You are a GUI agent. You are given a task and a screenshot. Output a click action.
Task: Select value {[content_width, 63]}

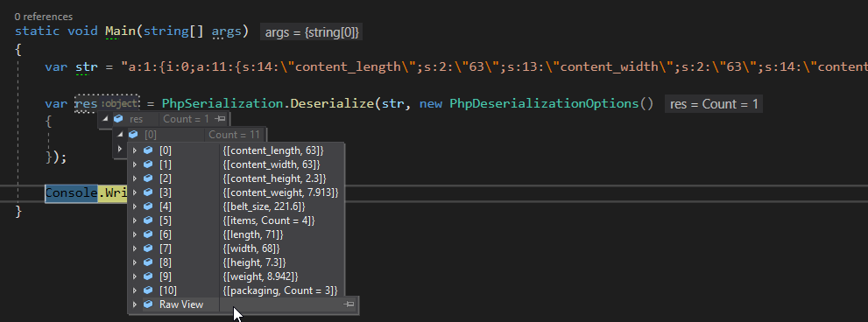pyautogui.click(x=272, y=164)
